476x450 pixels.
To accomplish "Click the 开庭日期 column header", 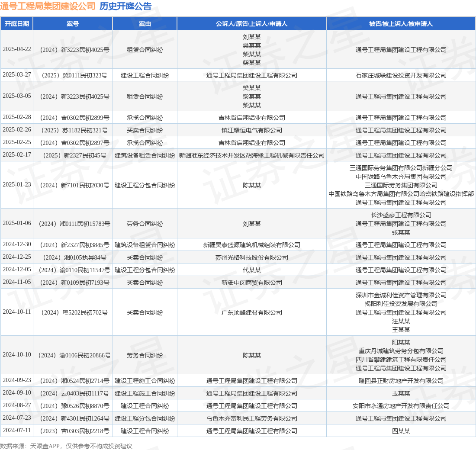I will click(x=17, y=24).
